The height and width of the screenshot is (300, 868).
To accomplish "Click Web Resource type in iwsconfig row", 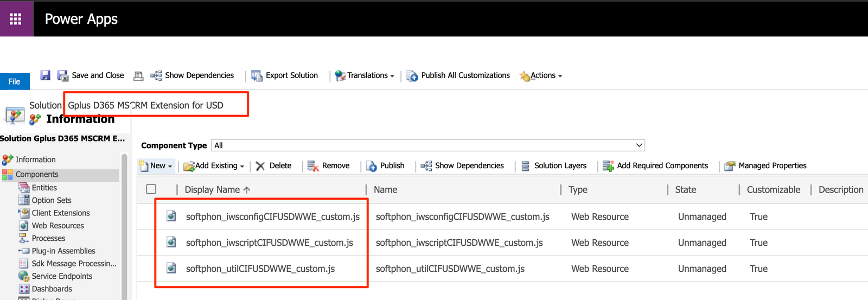I will (x=600, y=216).
